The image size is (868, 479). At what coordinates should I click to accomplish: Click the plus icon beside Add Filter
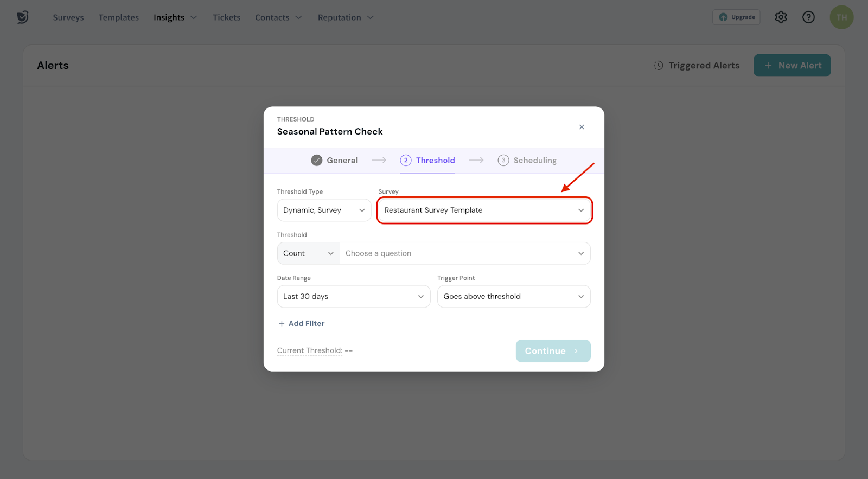pos(282,324)
